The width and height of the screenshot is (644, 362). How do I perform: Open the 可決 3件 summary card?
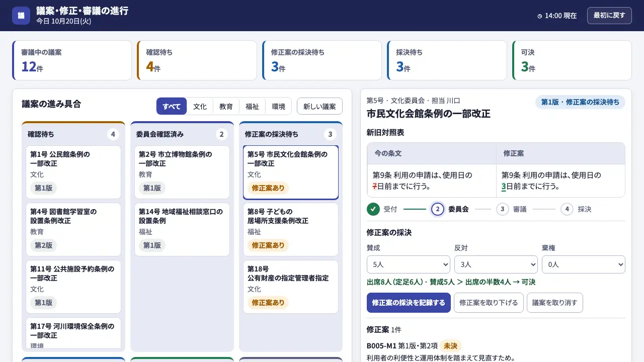(572, 60)
